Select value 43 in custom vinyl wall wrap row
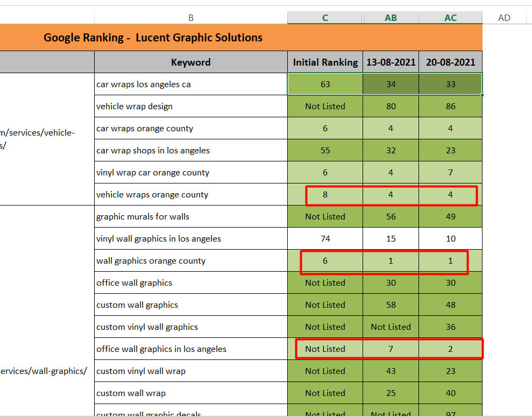Viewport: 532px width, 417px height. coord(391,371)
